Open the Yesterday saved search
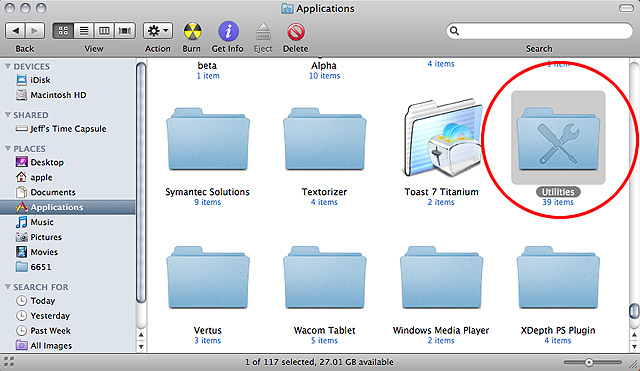This screenshot has width=640, height=371. [43, 315]
